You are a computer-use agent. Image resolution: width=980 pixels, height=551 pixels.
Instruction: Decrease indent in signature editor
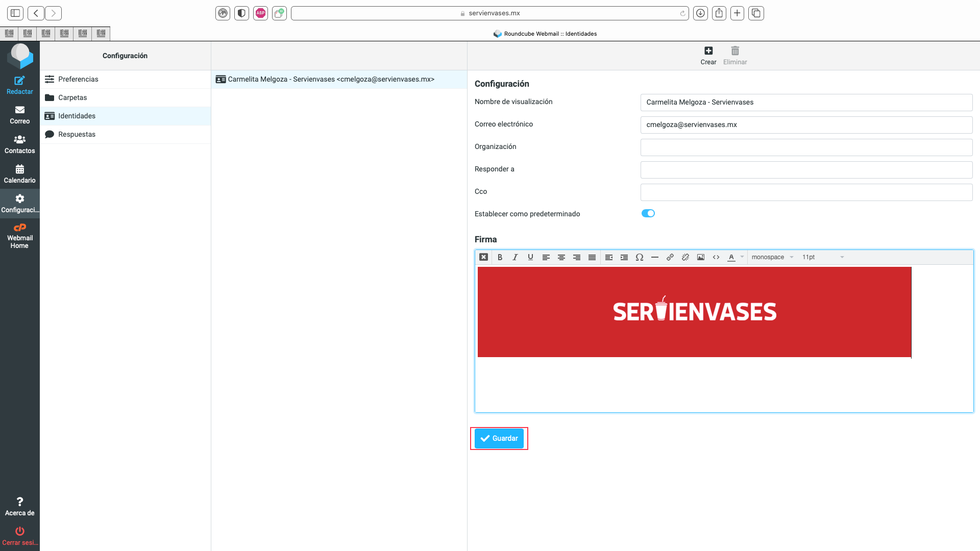coord(608,257)
